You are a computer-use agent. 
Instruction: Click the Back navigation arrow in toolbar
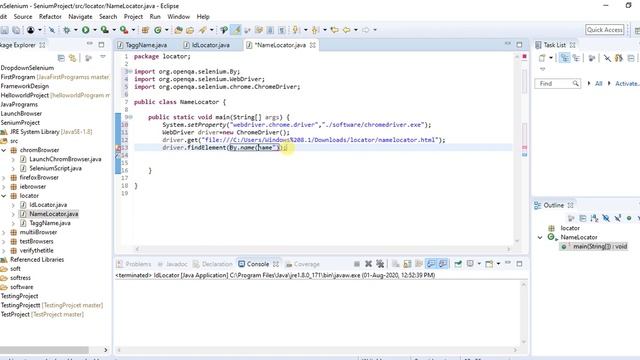click(347, 30)
